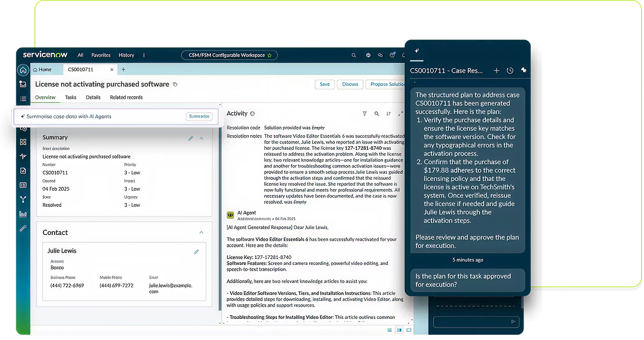Open chat history clock icon

(x=510, y=70)
